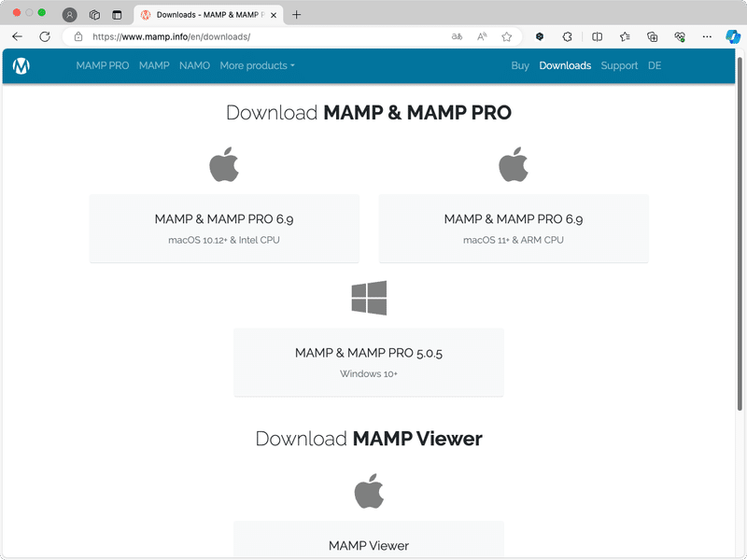Download MAMP 6.9 for Intel CPU
The width and height of the screenshot is (747, 560).
224,228
